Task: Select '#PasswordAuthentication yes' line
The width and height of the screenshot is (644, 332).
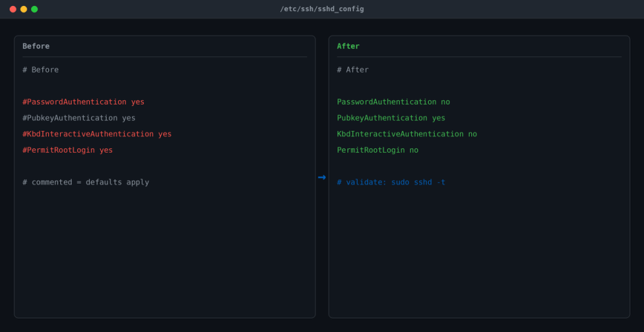Action: [83, 102]
